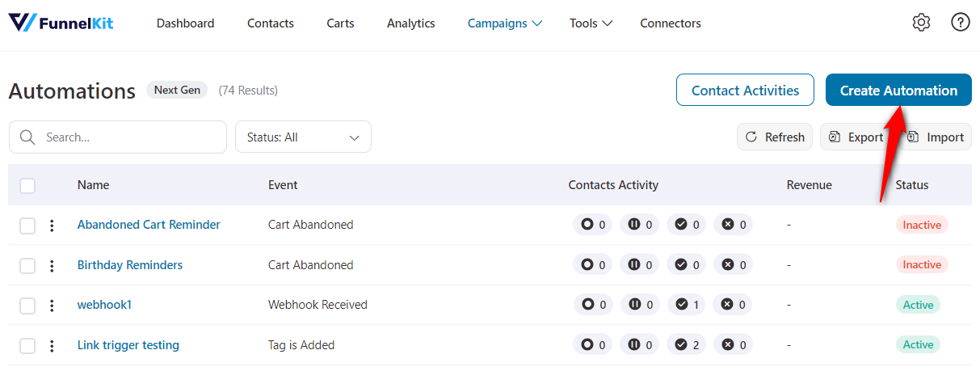Image resolution: width=980 pixels, height=367 pixels.
Task: Click the Refresh button
Action: tap(775, 137)
